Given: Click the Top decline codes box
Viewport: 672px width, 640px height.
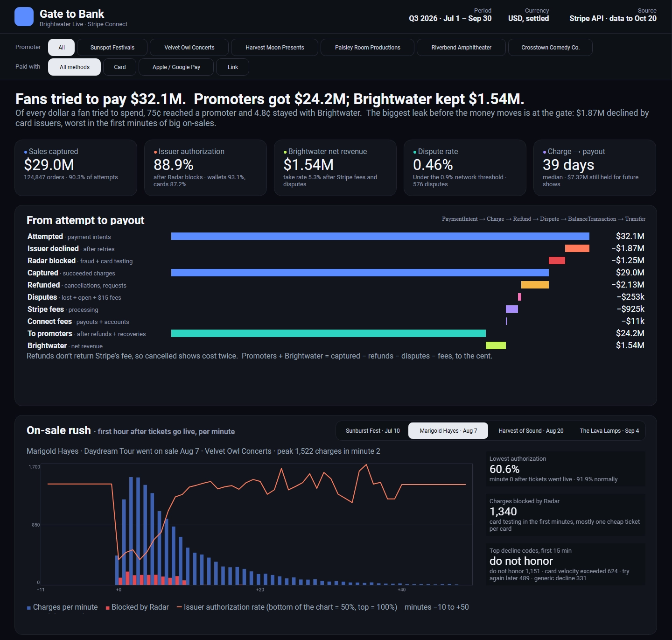Looking at the screenshot, I should (x=566, y=564).
